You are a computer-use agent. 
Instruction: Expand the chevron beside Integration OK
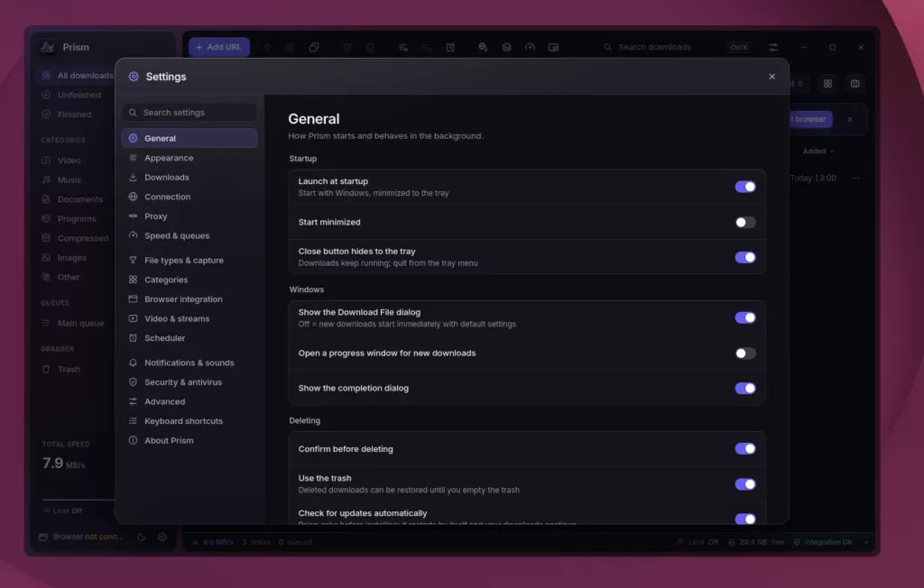tap(865, 542)
